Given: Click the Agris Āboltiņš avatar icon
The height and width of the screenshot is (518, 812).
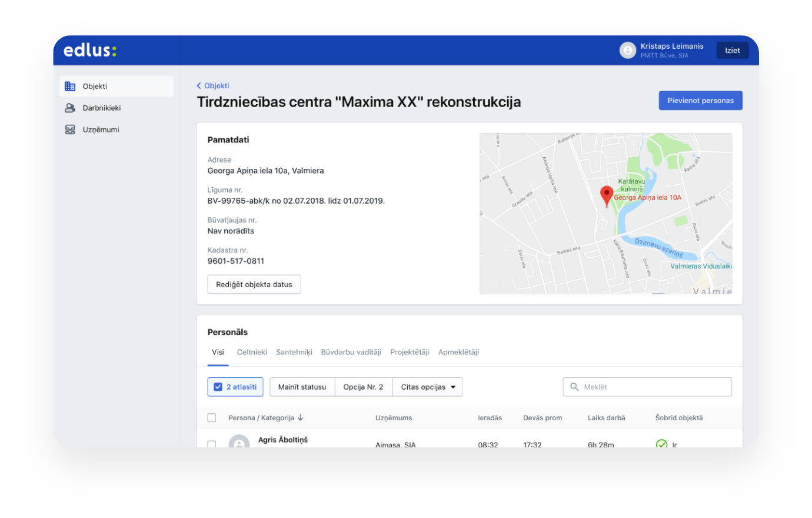Looking at the screenshot, I should [239, 441].
